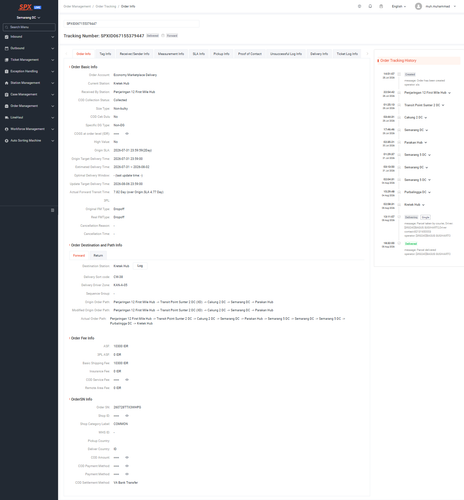Open the English language dropdown
The width and height of the screenshot is (464, 500).
399,6
